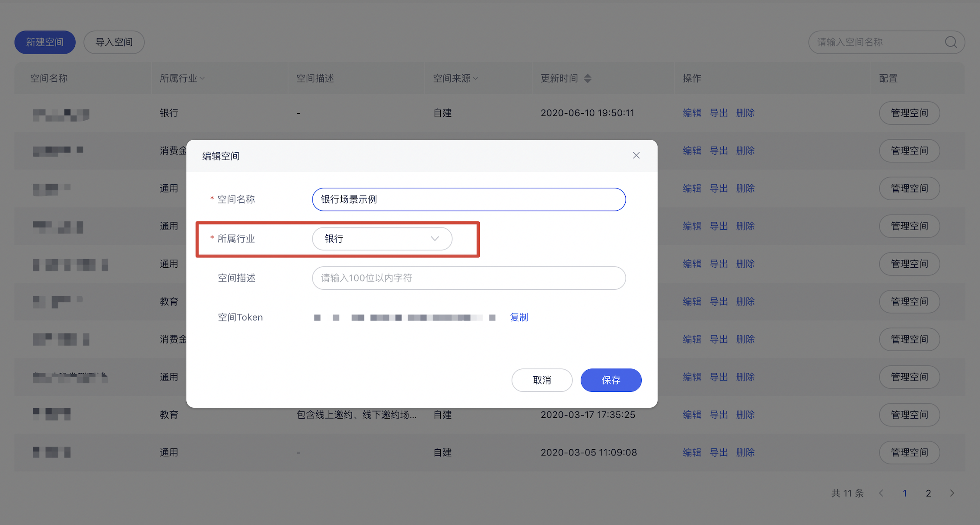Click 删除 in the 2020-06-10 row
Image resolution: width=980 pixels, height=525 pixels.
(745, 113)
